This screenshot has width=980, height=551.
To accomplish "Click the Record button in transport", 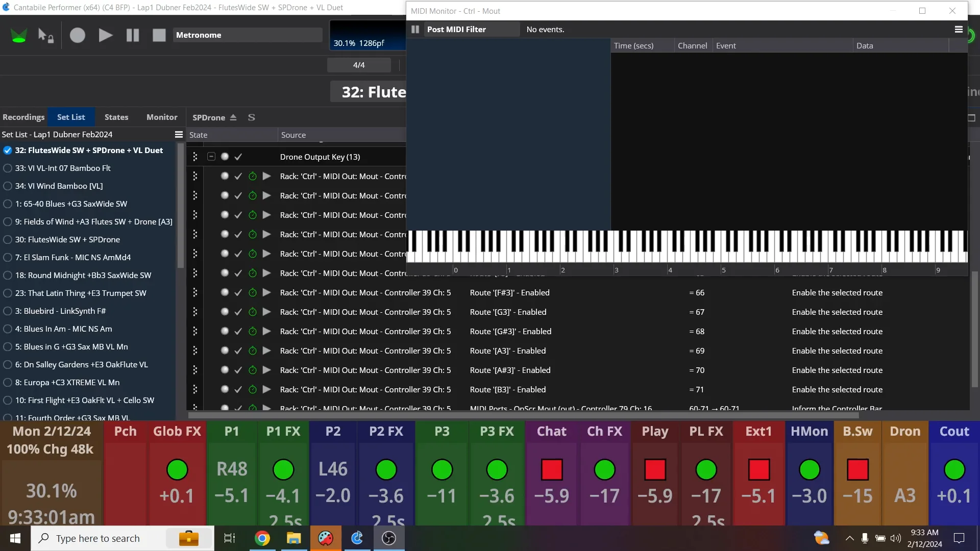I will [78, 35].
